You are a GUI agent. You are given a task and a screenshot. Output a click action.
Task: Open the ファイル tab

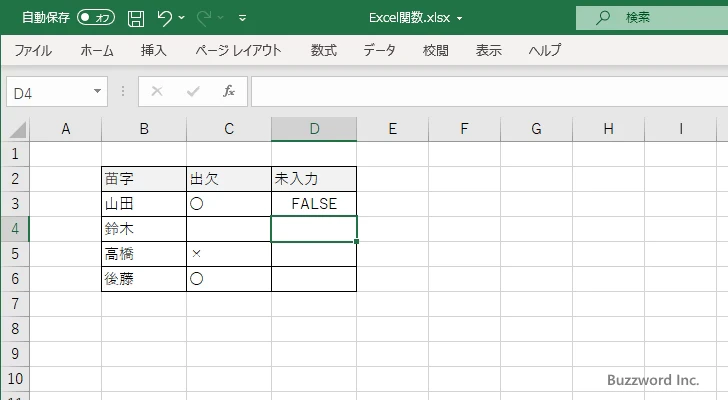[x=33, y=50]
